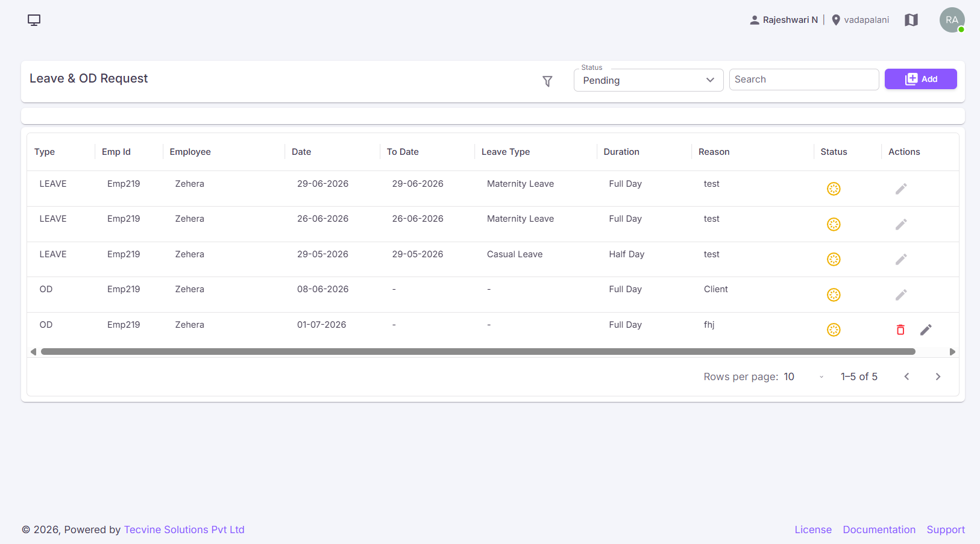Viewport: 980px width, 544px height.
Task: Open the Documentation link
Action: pos(879,530)
